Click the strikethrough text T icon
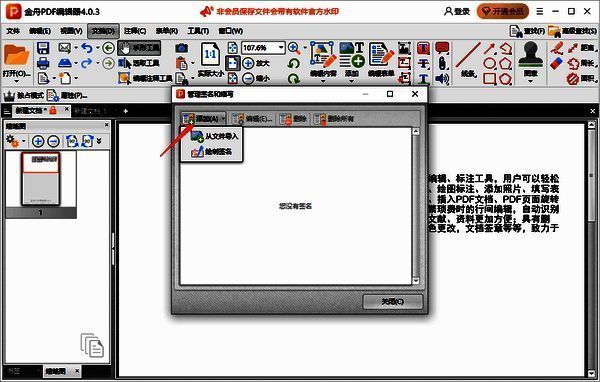The height and width of the screenshot is (382, 600). (423, 63)
